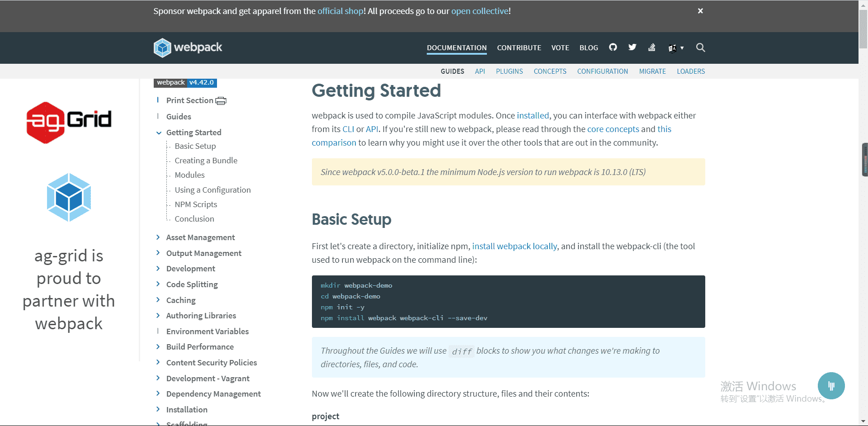Image resolution: width=868 pixels, height=426 pixels.
Task: Open the Conclusion sidebar link
Action: [194, 219]
